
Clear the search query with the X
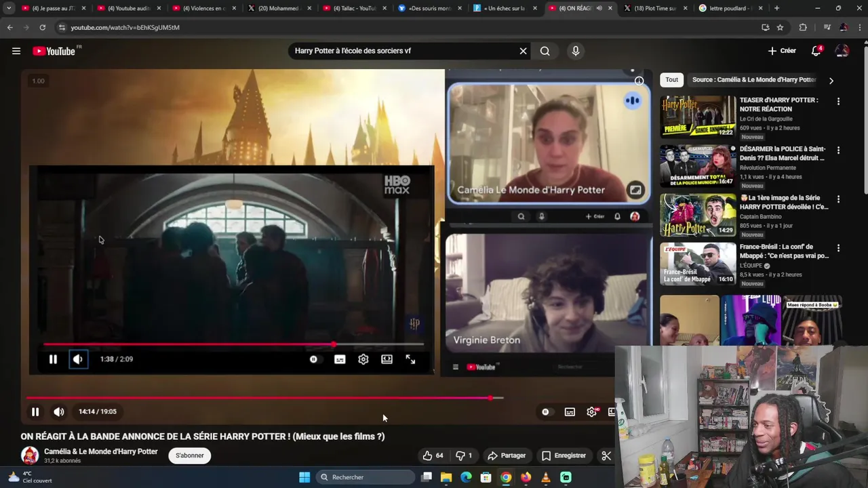(x=523, y=51)
